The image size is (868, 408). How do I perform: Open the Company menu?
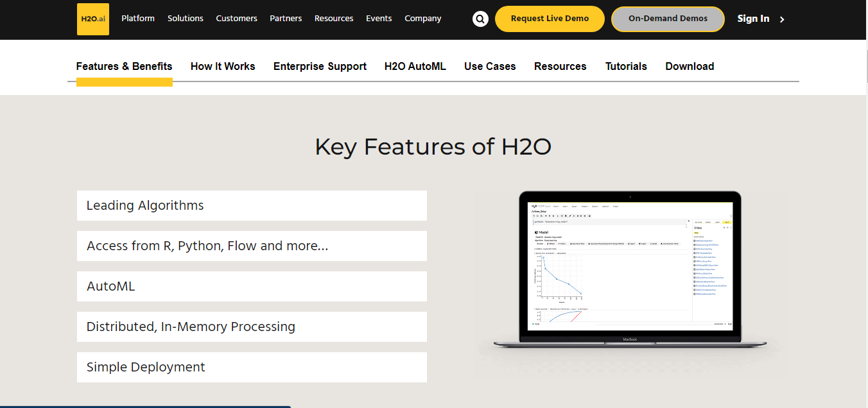point(423,19)
